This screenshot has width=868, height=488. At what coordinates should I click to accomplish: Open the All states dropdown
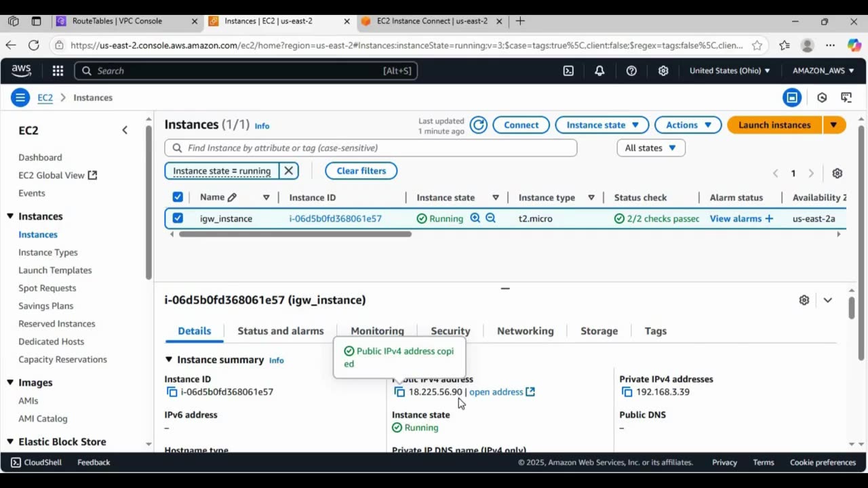pos(650,148)
